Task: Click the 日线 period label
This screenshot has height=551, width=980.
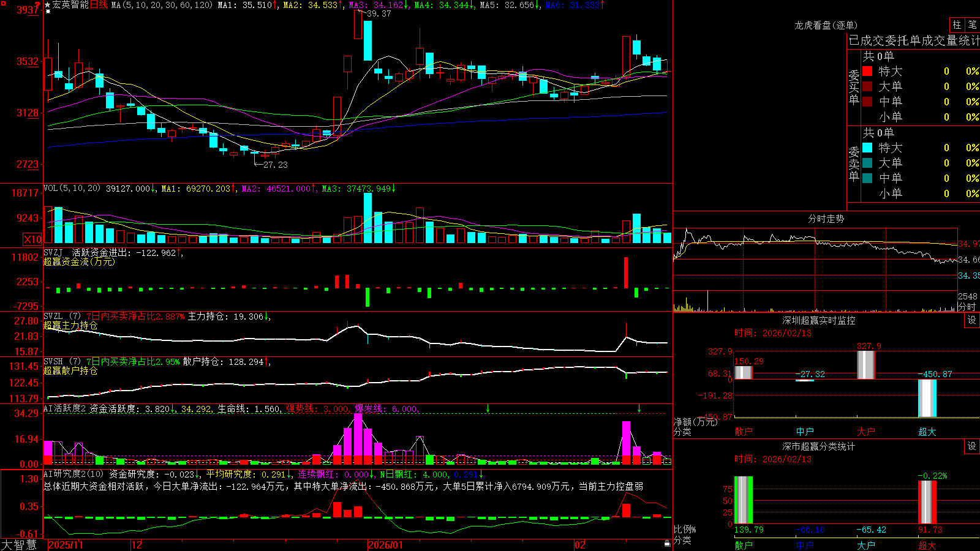Action: point(99,5)
